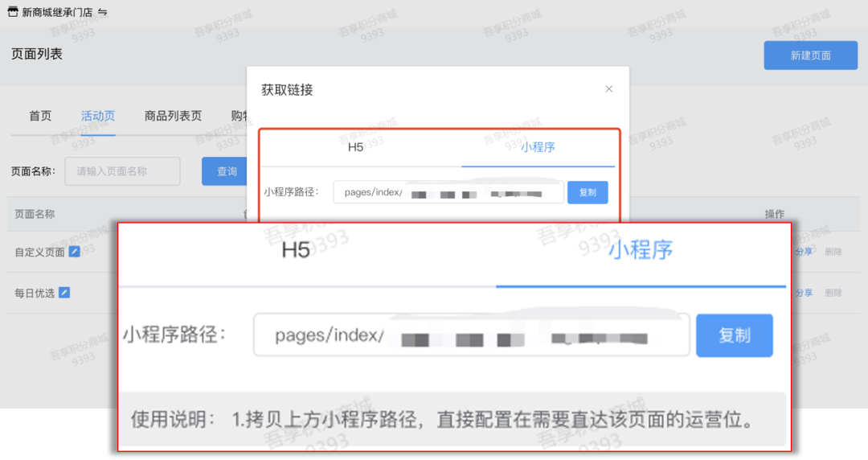Select the 活动页 tab
Viewport: 868px width, 460px height.
point(98,116)
